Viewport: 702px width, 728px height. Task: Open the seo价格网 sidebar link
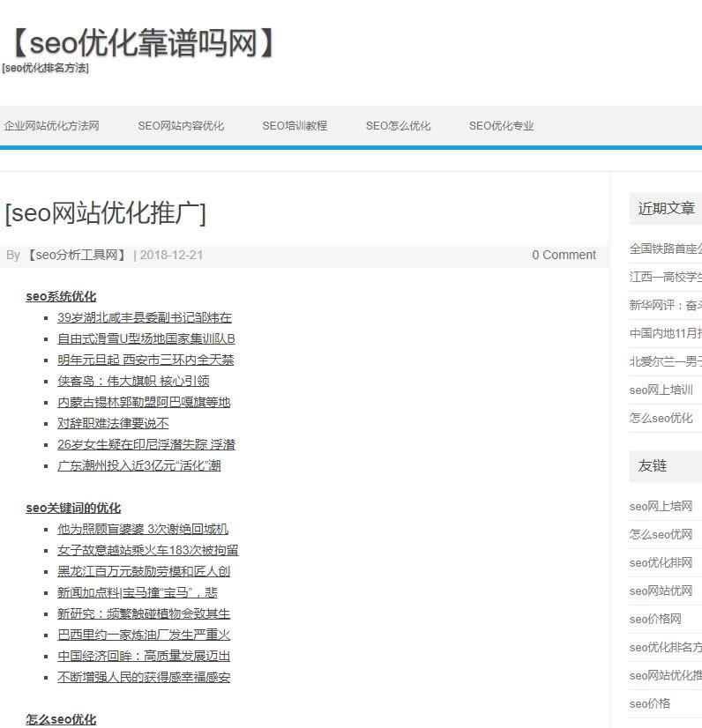655,619
